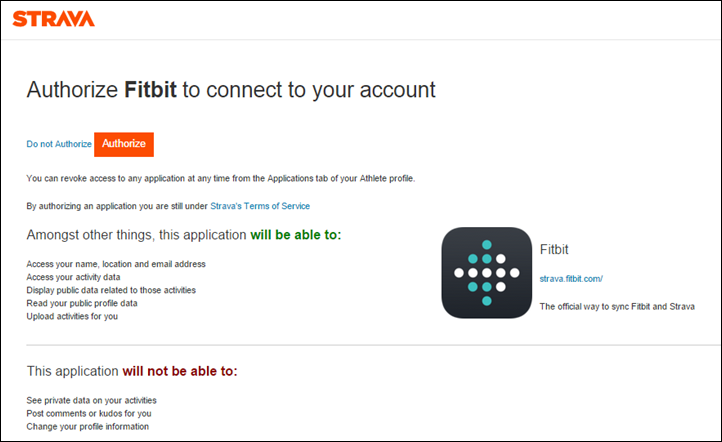The width and height of the screenshot is (722, 442).
Task: Click 'Display public data related to those activities'
Action: [111, 290]
